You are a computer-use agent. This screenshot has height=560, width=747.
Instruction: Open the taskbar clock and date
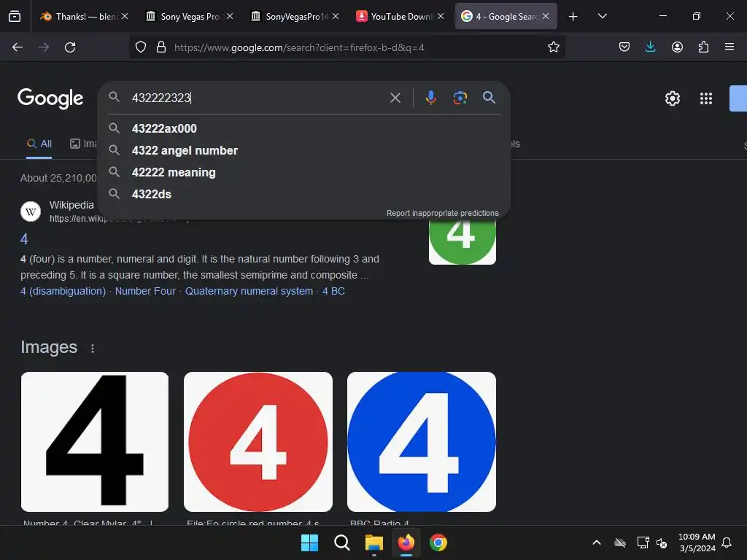(697, 542)
